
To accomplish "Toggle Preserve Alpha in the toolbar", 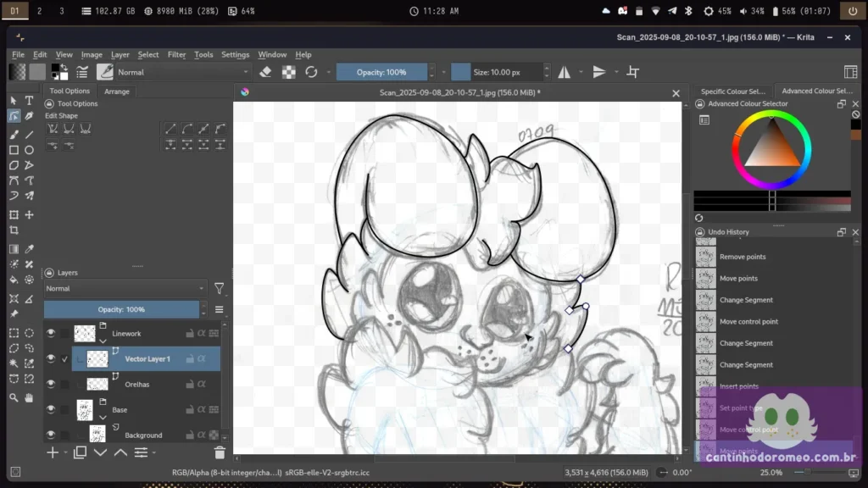I will (288, 72).
